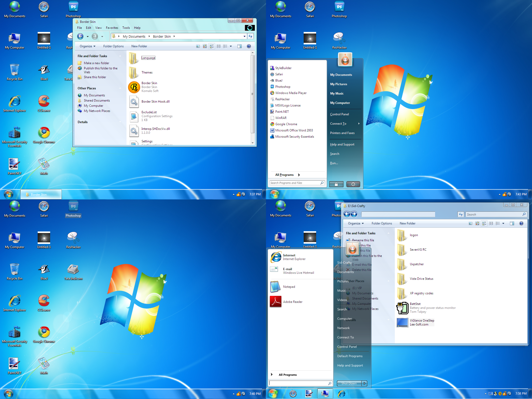
Task: Click the Search box in Sid-Crafty window
Action: (496, 214)
